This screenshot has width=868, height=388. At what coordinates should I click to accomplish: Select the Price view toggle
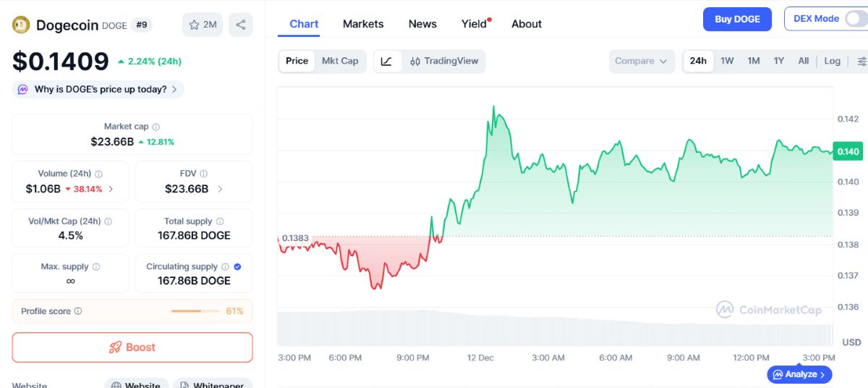[x=297, y=61]
